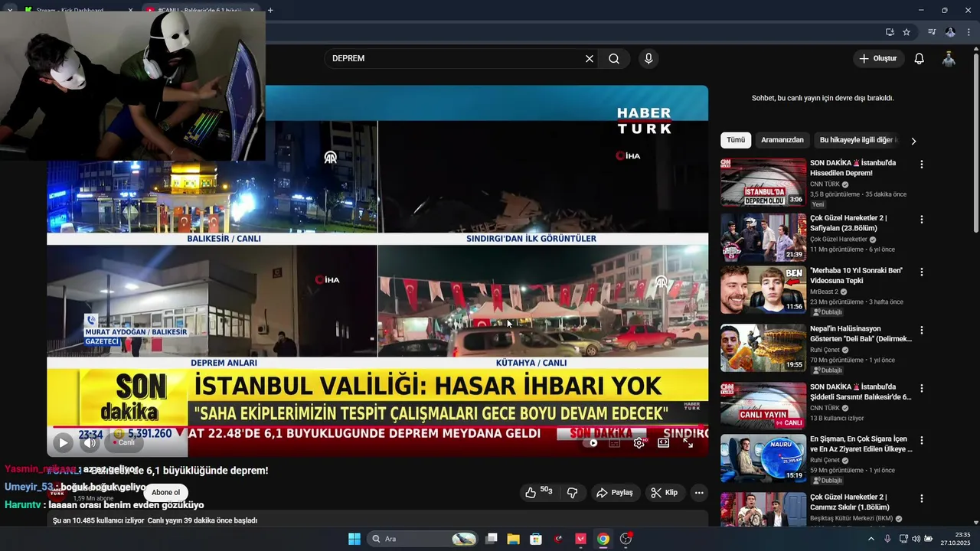Close the CANLI Balıkesir YouTube tab

point(252,11)
